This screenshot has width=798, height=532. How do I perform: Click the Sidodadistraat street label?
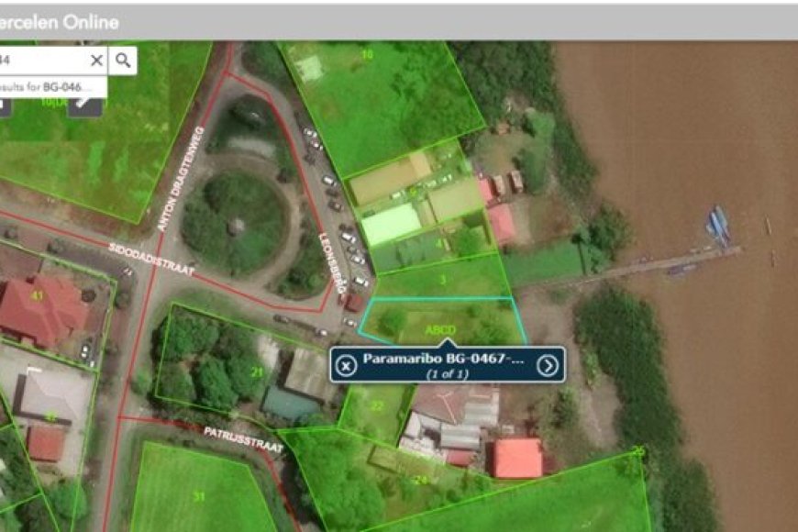point(151,260)
